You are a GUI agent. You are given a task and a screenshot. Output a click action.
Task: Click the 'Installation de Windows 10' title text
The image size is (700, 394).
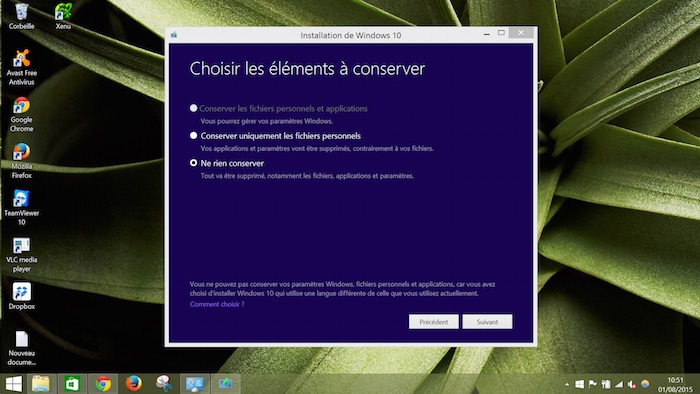[x=350, y=35]
